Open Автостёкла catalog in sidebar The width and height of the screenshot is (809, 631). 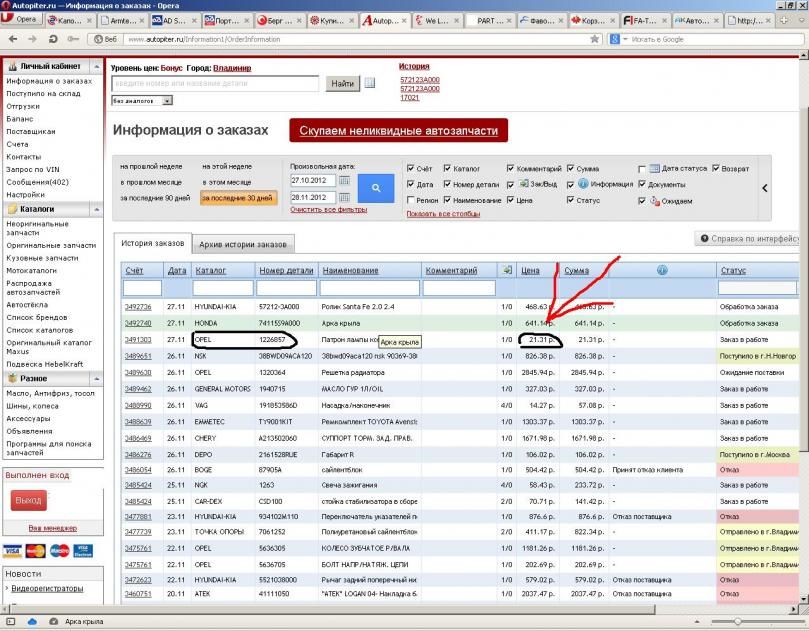27,305
